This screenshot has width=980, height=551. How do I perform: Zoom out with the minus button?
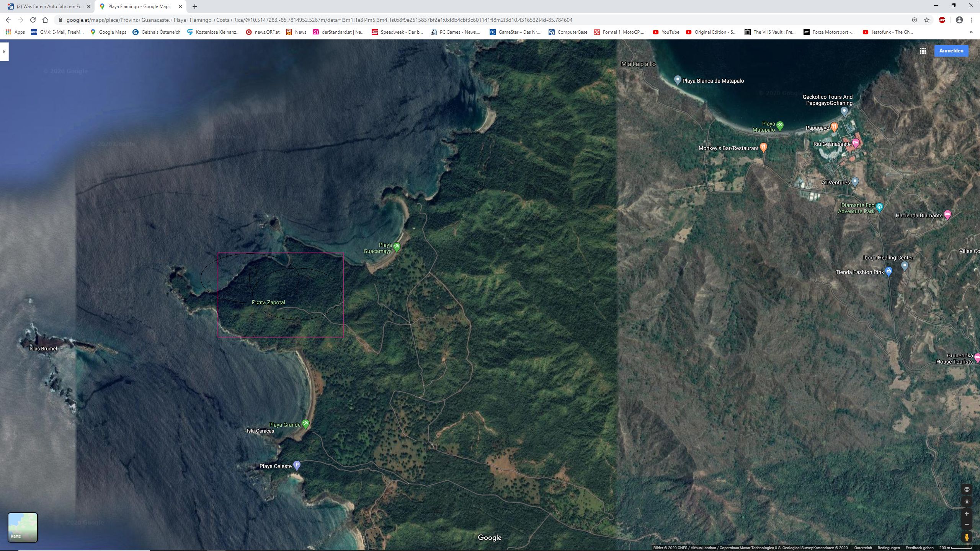click(x=967, y=525)
